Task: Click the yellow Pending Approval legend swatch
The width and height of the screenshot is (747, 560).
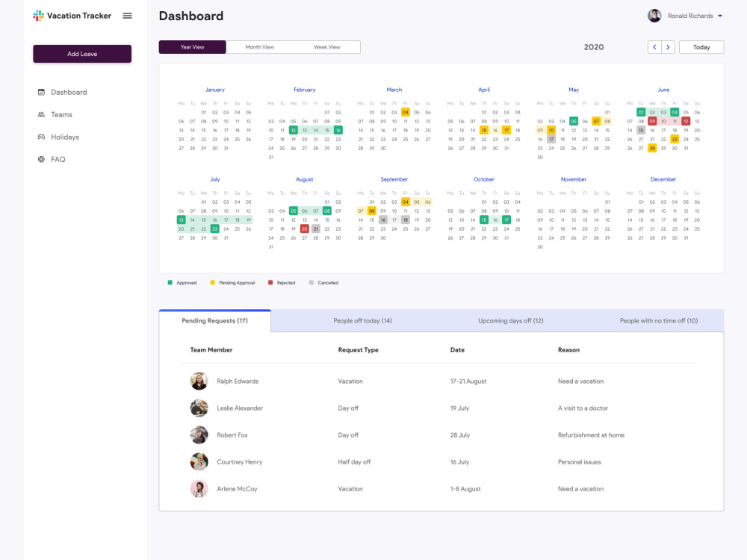Action: pyautogui.click(x=212, y=283)
